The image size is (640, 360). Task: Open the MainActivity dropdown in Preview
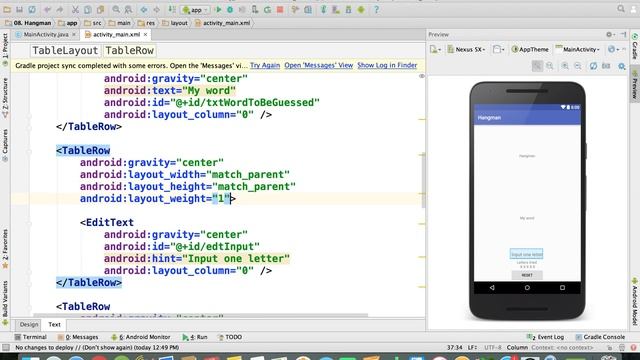[x=577, y=49]
